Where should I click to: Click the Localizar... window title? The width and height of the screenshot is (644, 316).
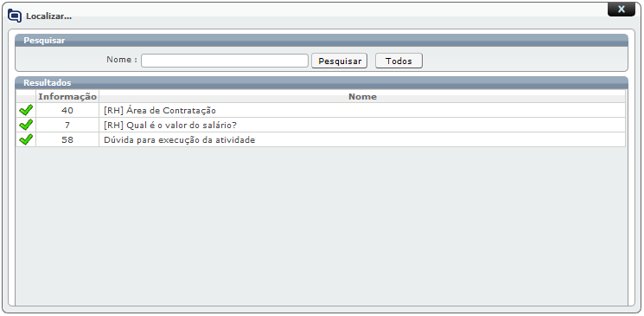[x=49, y=16]
